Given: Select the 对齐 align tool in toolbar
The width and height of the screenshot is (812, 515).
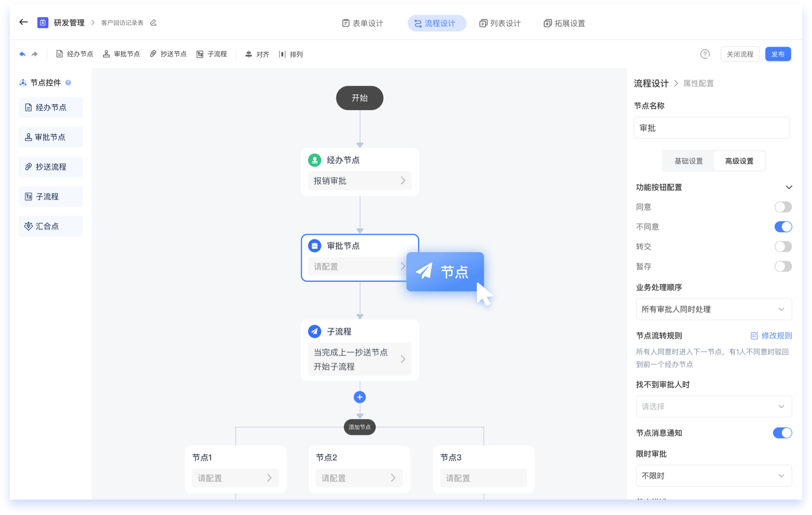Looking at the screenshot, I should click(x=257, y=54).
